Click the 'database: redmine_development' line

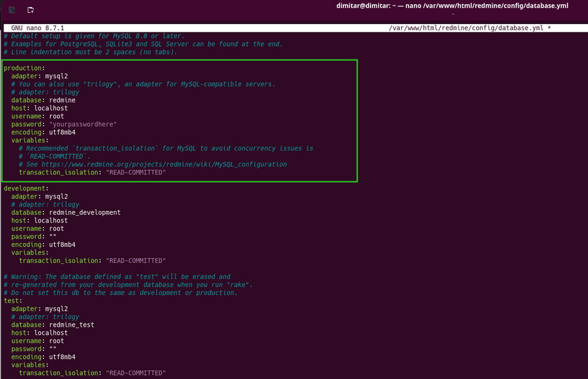(x=66, y=212)
